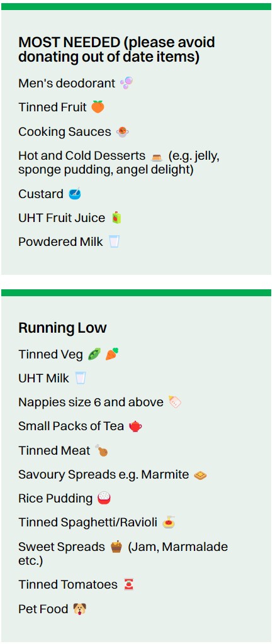Screen dimensions: 275x644
Task: Click the dog face emoji
Action: (x=79, y=609)
